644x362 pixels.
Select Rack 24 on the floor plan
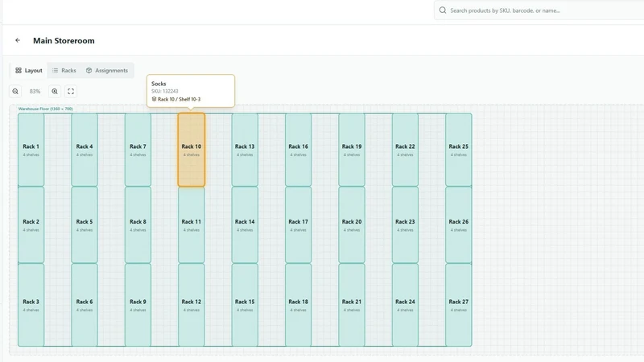click(x=405, y=305)
